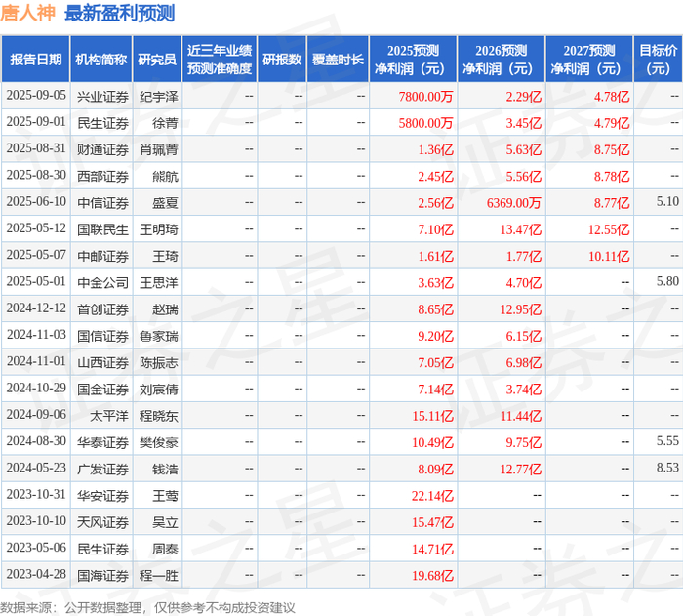Click target price 8.53
The image size is (683, 616).
click(x=667, y=468)
